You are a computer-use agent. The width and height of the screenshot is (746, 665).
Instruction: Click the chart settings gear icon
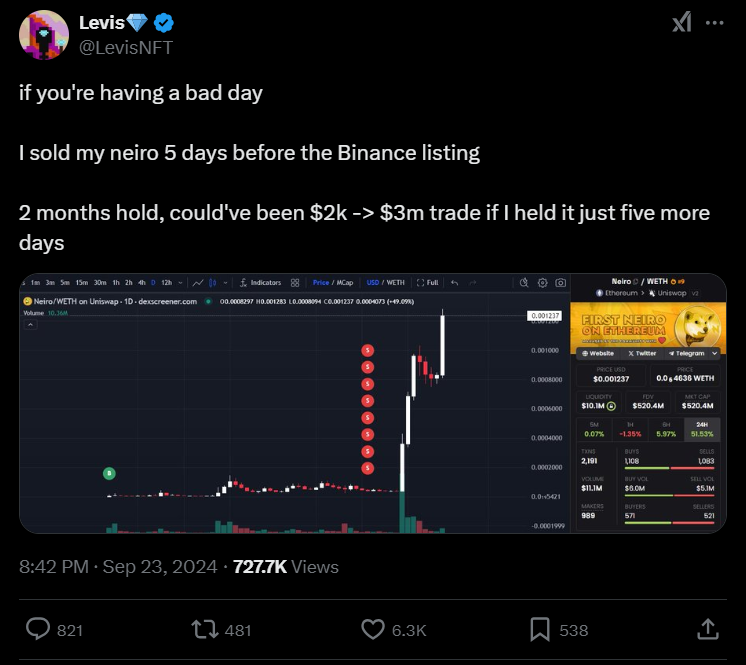click(x=542, y=283)
